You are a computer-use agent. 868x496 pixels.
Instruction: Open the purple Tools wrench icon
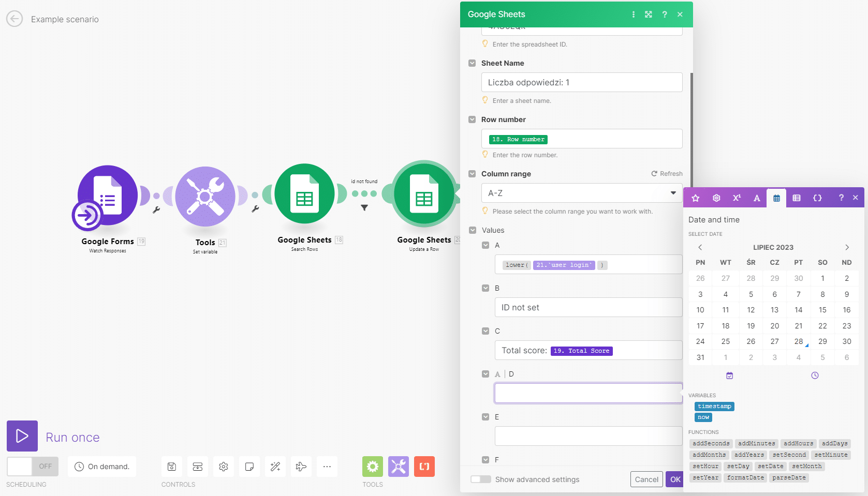(399, 467)
